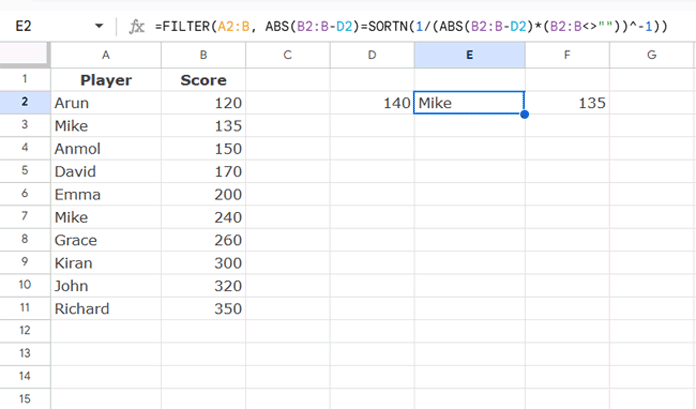
Task: Select cell D2 containing 140
Action: pos(372,103)
